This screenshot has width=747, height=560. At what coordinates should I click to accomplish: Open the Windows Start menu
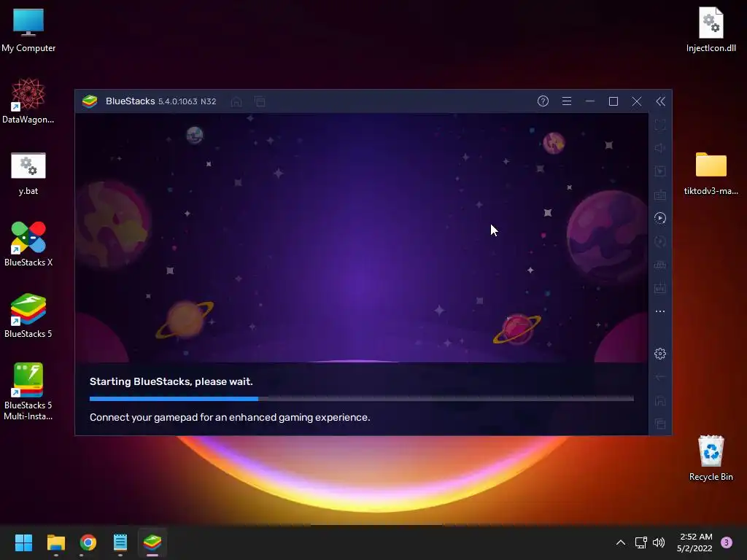click(x=23, y=542)
